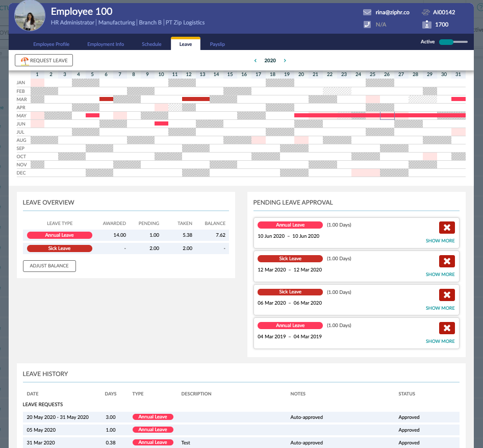Delete the 04 Mar 2019 annual leave request
This screenshot has width=483, height=448.
447,328
